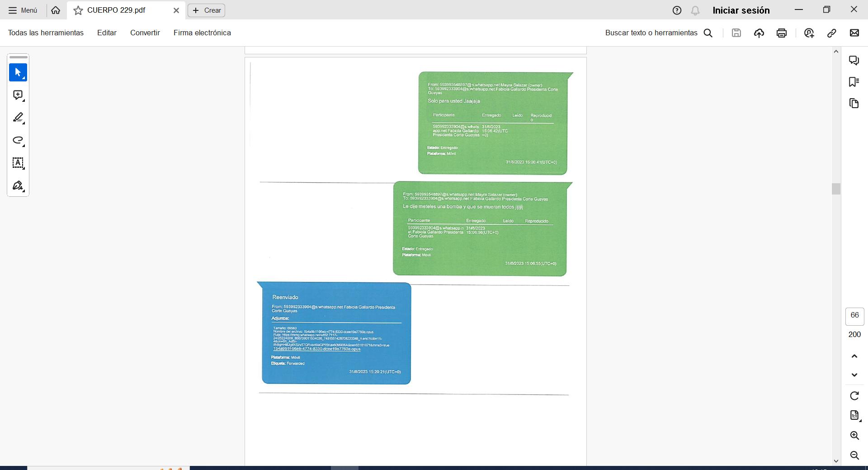Open the help question mark icon
This screenshot has height=470, width=868.
coord(677,10)
